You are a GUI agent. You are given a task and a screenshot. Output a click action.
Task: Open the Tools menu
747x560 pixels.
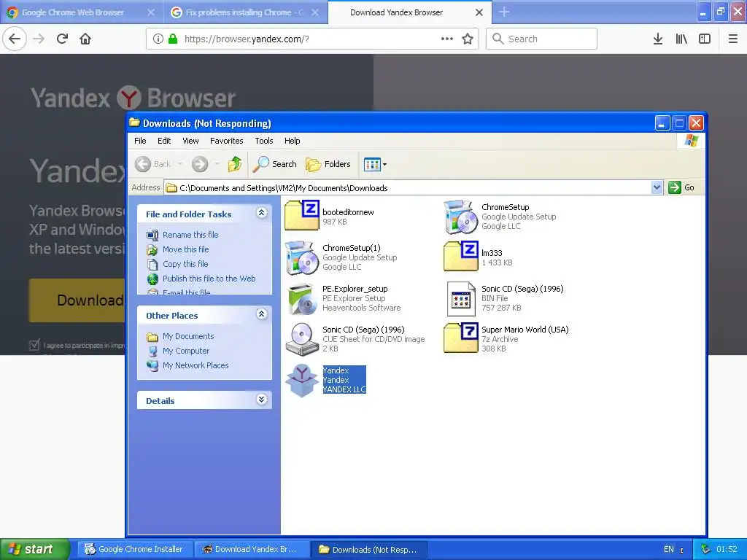pos(264,141)
